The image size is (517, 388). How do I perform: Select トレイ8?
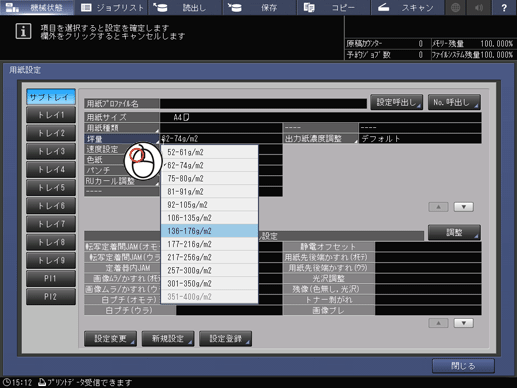(51, 242)
